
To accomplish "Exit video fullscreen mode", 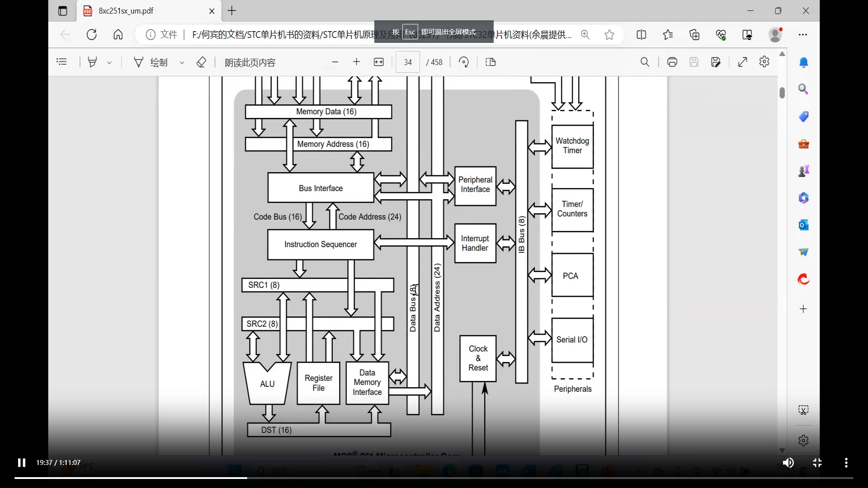I will coord(817,463).
